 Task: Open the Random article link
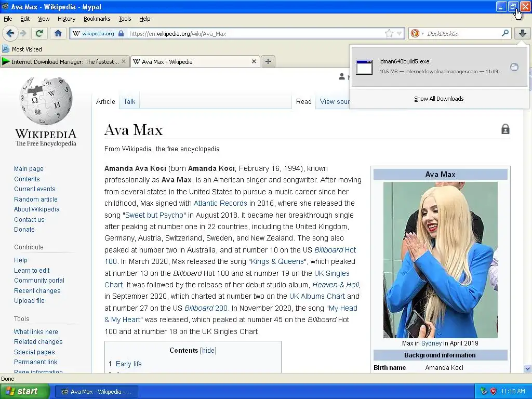pos(36,199)
